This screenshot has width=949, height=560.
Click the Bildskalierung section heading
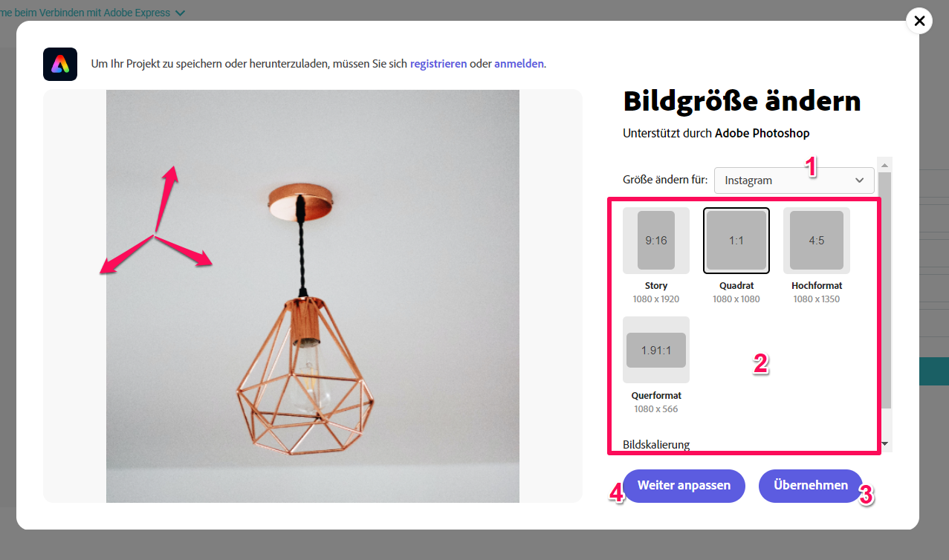click(656, 444)
